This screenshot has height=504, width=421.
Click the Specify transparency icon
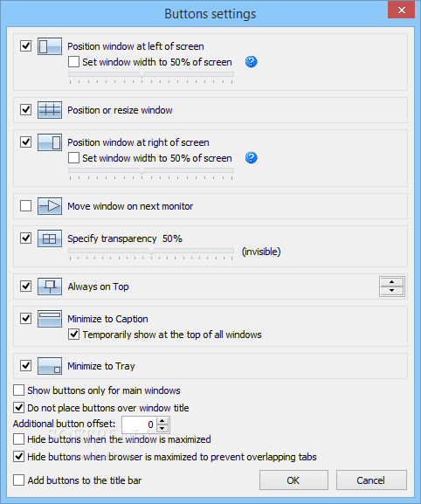pos(50,238)
